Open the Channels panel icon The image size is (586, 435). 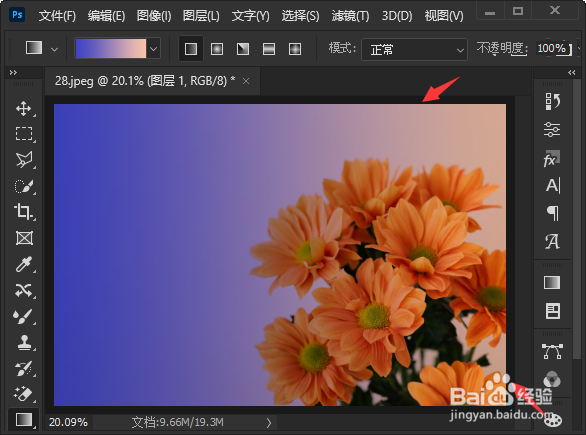(x=552, y=379)
